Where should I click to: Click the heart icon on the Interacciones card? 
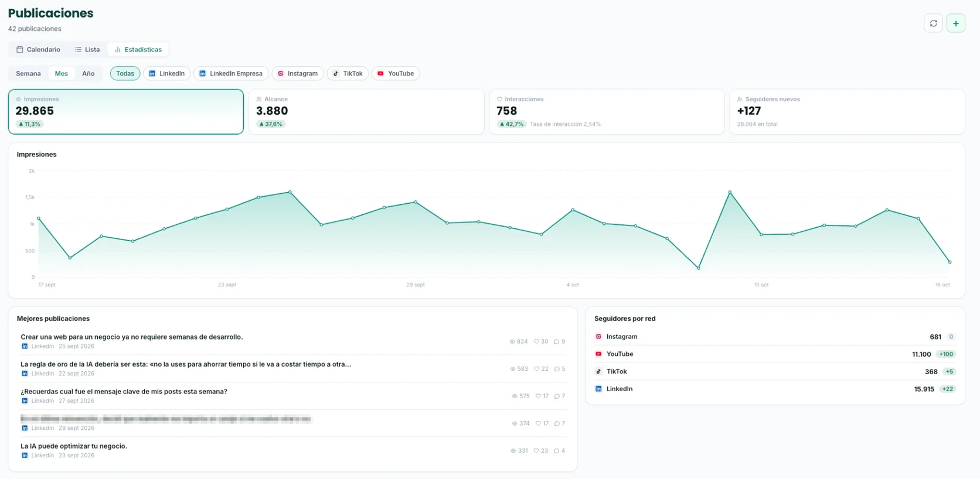(x=500, y=100)
